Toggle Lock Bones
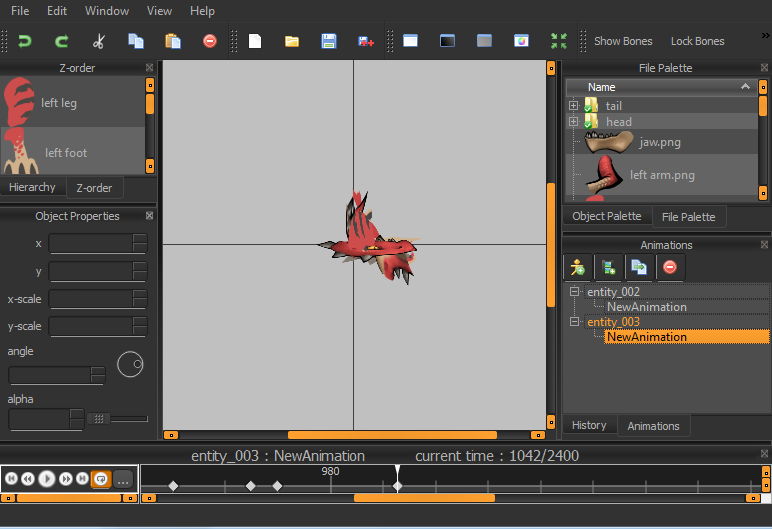 [697, 41]
